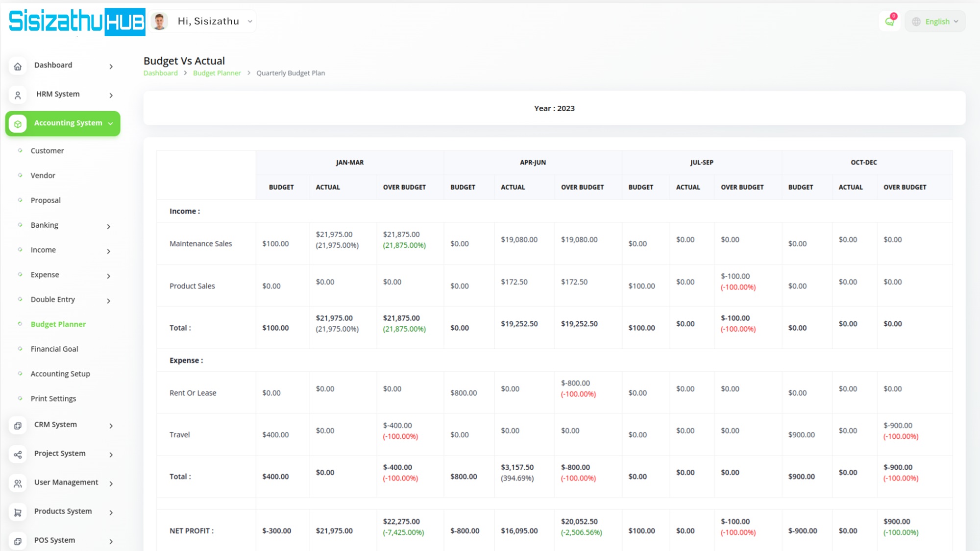Click the Budget Planner breadcrumb link
This screenshot has width=980, height=551.
click(x=217, y=73)
